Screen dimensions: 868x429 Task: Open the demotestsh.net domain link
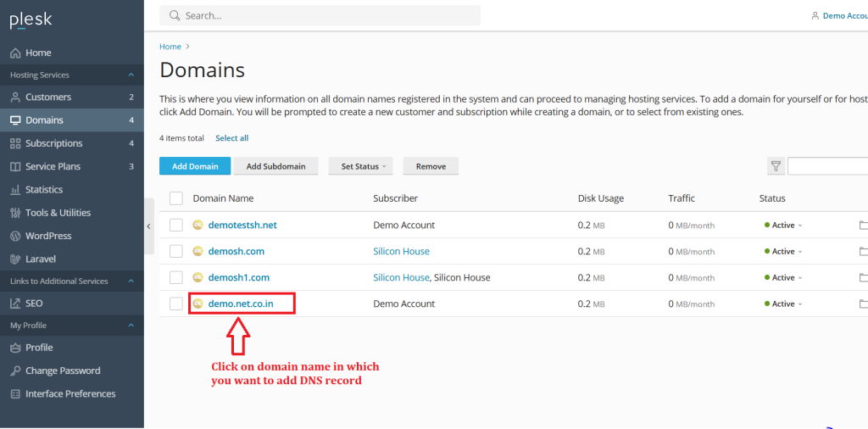click(x=242, y=226)
